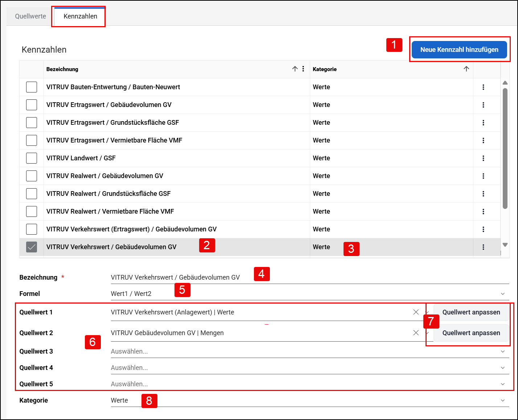Uncheck selected VITRUV Verkehrswert / Gebäudevolumen GV row
This screenshot has width=518, height=420.
pyautogui.click(x=32, y=247)
